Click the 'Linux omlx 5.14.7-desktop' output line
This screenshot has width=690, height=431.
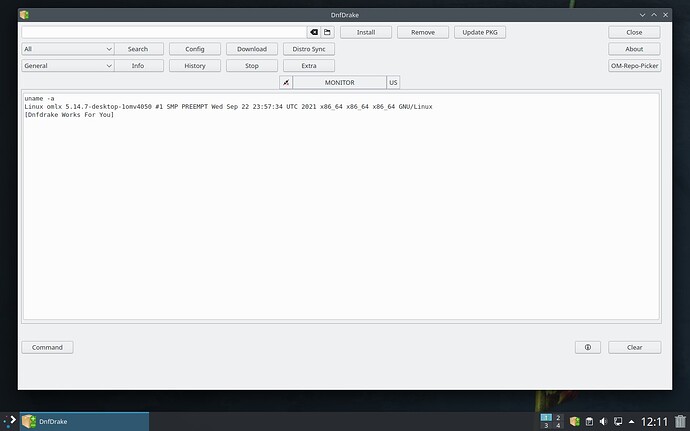228,107
